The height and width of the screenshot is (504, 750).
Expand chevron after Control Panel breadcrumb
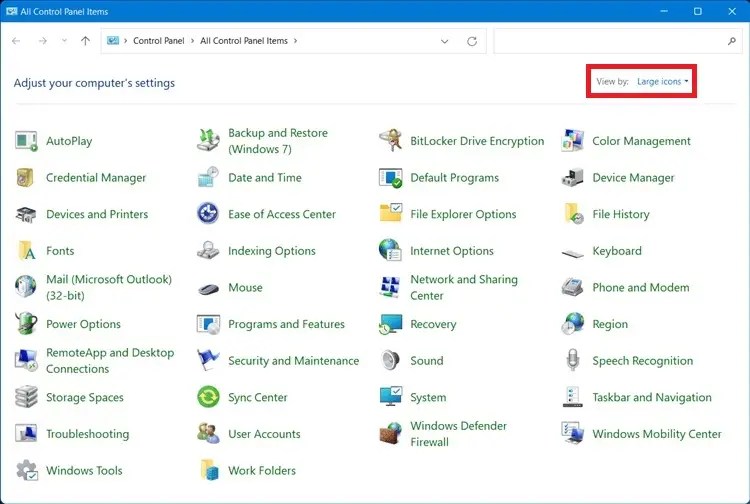coord(192,41)
